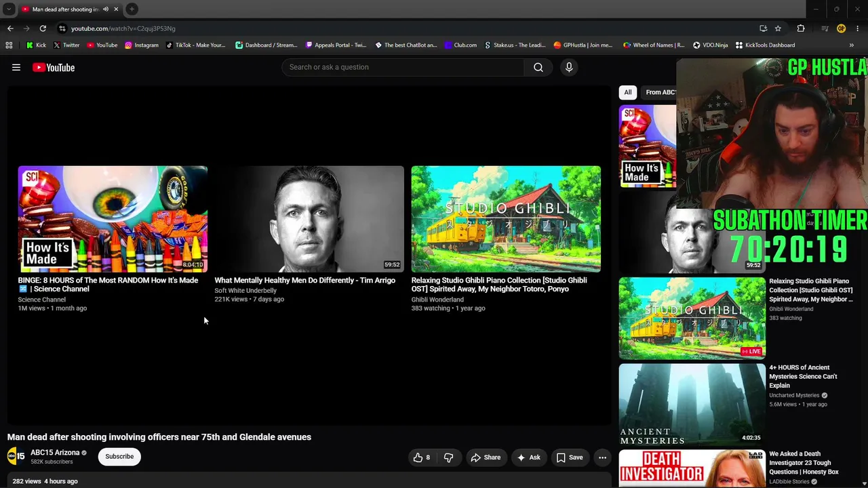The image size is (868, 488).
Task: View site information icon in address bar
Action: [x=62, y=28]
